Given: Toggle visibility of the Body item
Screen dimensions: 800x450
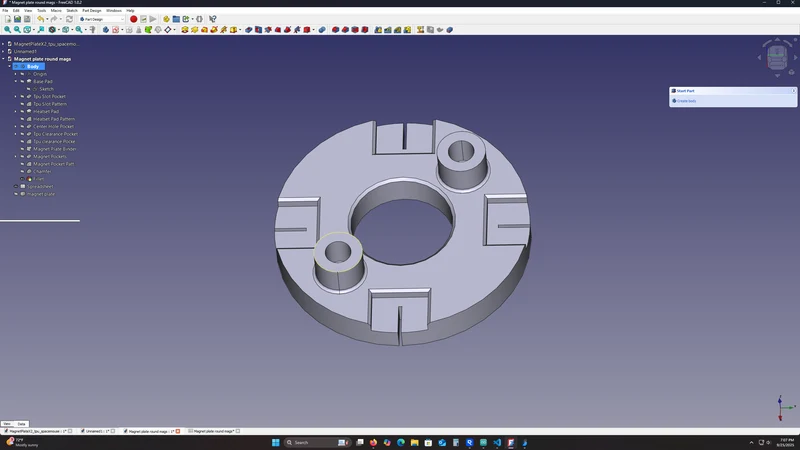Looking at the screenshot, I should coord(16,66).
